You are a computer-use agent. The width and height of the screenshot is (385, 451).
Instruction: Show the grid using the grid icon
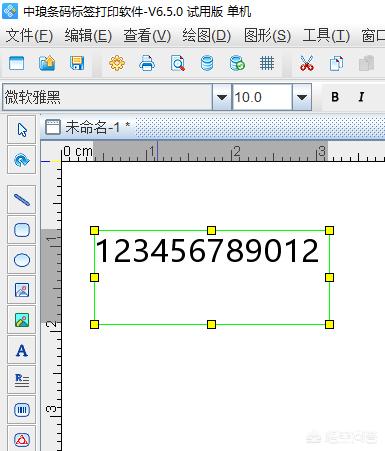pos(267,63)
